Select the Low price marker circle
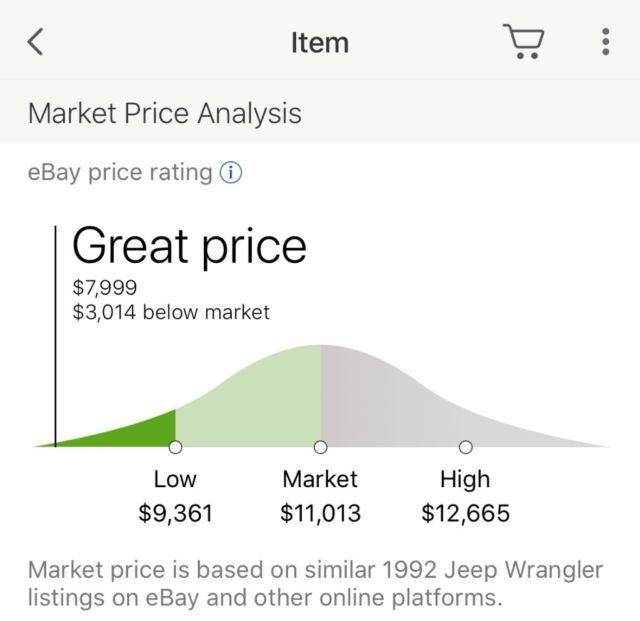This screenshot has width=640, height=621. (175, 447)
